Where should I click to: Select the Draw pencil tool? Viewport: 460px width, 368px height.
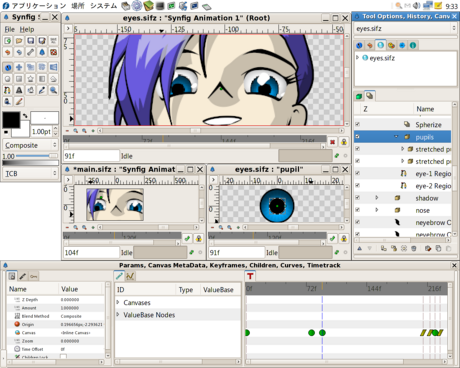(x=19, y=101)
